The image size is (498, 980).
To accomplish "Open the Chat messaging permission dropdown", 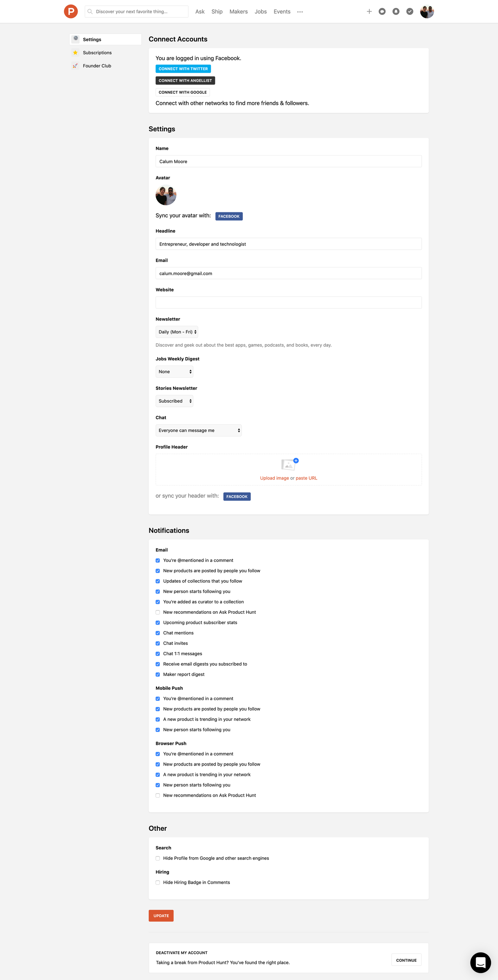I will point(198,430).
